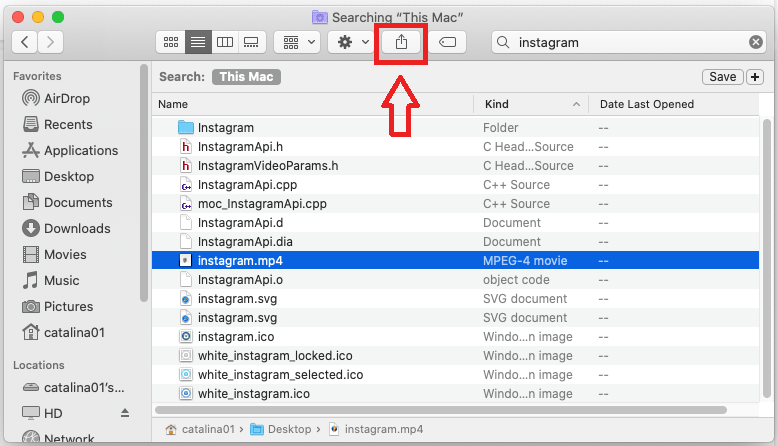Open Documents in the sidebar
Viewport: 778px width, 446px height.
tap(67, 202)
